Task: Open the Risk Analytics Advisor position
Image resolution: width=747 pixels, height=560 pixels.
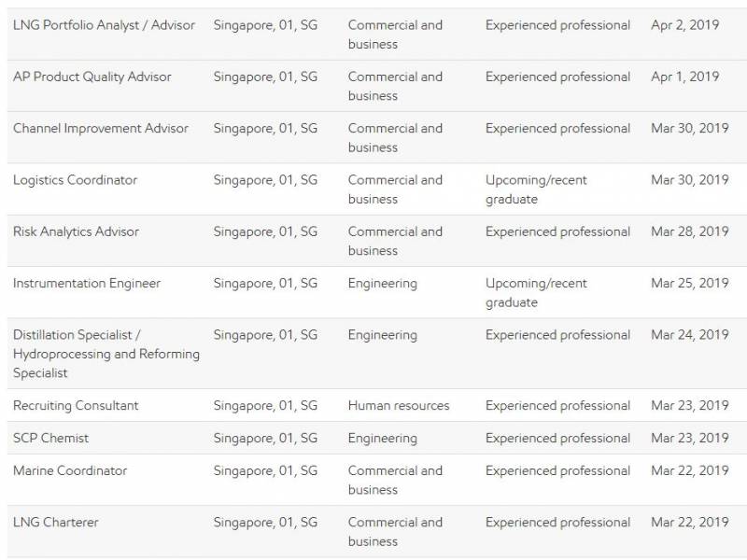Action: pos(76,231)
